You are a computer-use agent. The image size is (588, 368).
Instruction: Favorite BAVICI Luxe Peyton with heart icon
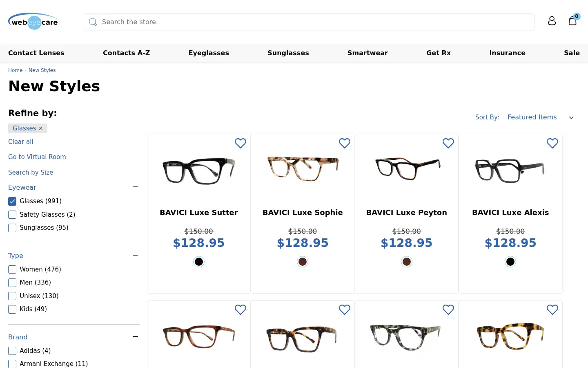pos(448,143)
